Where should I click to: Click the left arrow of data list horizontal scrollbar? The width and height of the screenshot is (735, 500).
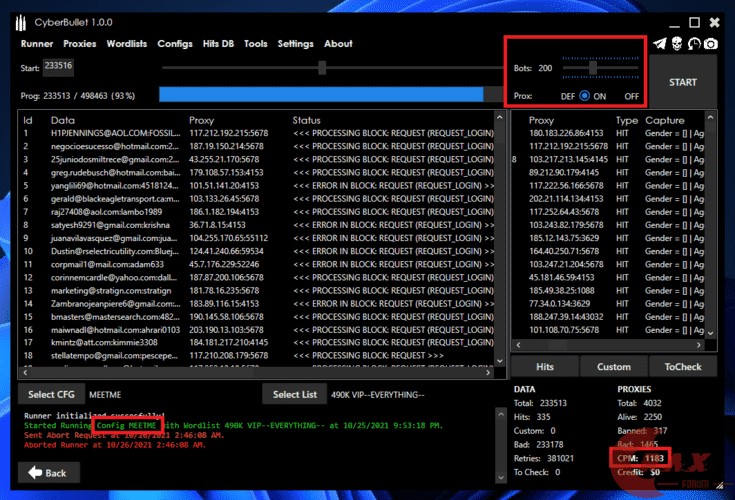[25, 373]
